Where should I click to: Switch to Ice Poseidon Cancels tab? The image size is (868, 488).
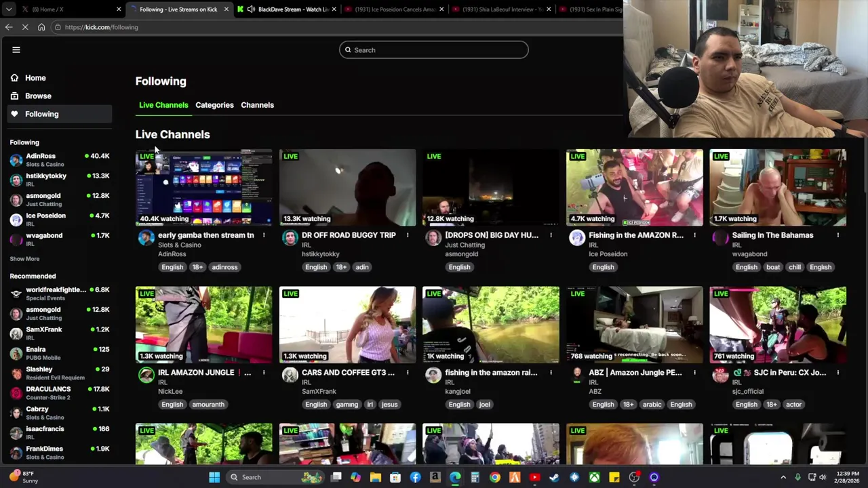(393, 9)
